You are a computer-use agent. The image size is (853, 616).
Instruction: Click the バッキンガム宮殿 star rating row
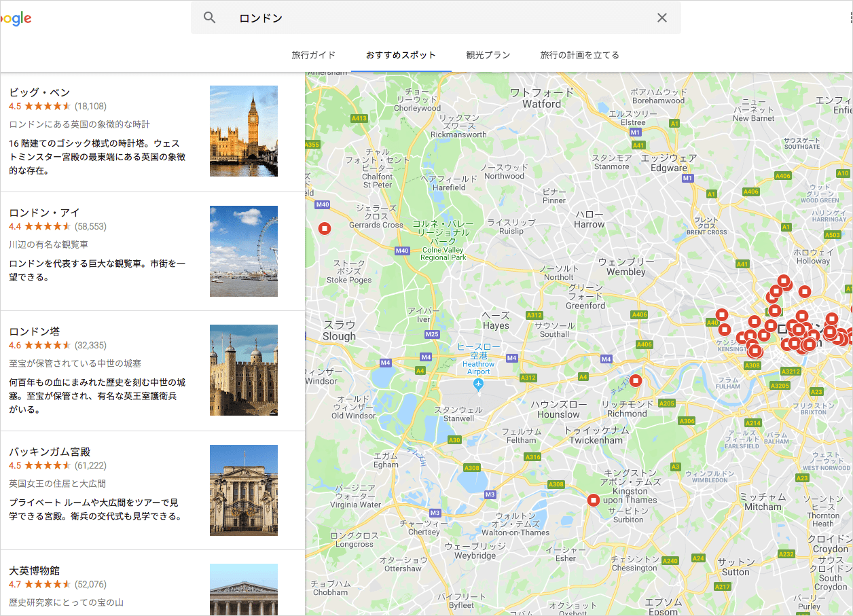[x=58, y=465]
